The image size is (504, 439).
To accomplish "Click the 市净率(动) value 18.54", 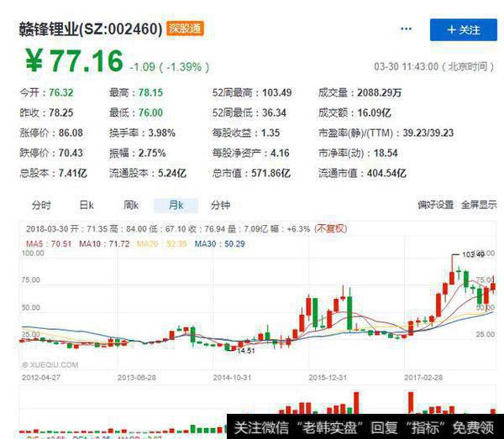I will tap(386, 153).
